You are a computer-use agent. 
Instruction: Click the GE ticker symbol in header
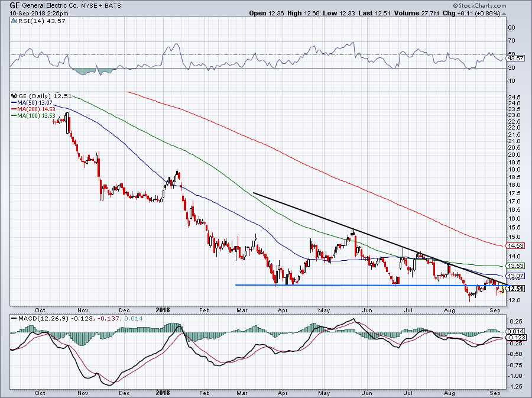coord(15,5)
